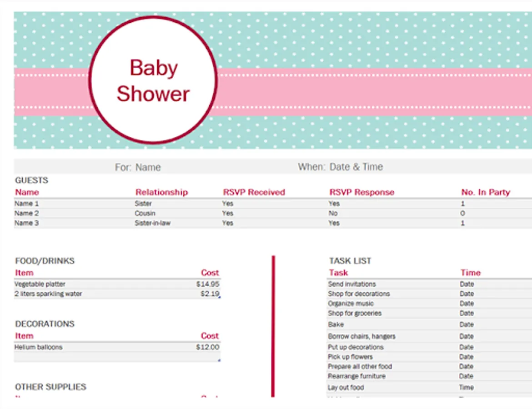Select the 'Sister-in-law' relationship cell
This screenshot has width=532, height=409.
(152, 223)
